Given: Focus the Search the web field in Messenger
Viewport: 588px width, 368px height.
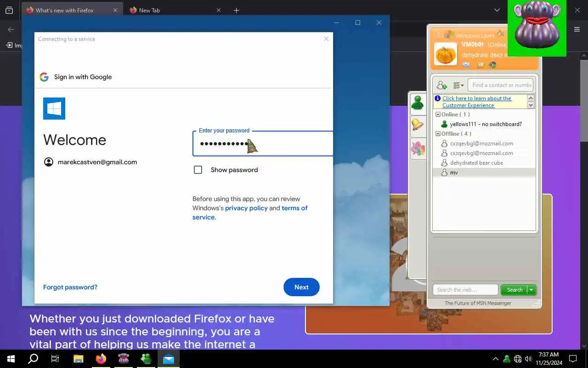Looking at the screenshot, I should tap(465, 290).
